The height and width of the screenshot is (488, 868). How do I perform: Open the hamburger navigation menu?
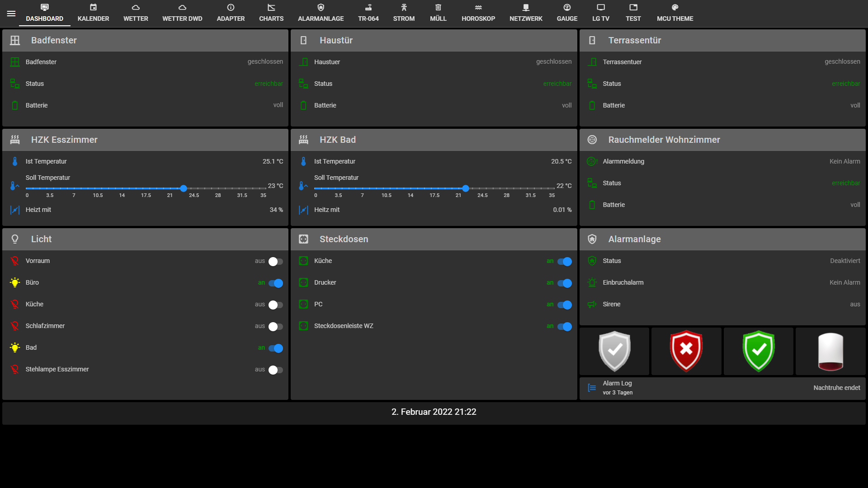click(11, 14)
